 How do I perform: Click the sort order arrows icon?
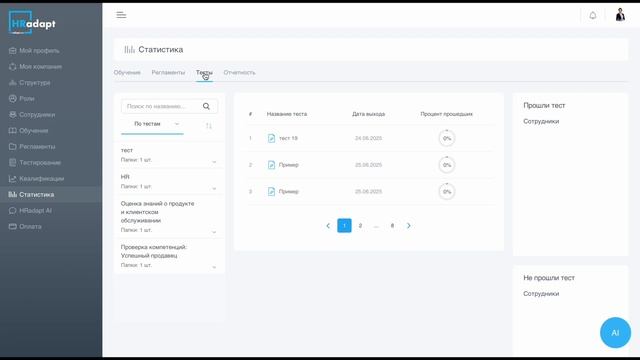[209, 126]
